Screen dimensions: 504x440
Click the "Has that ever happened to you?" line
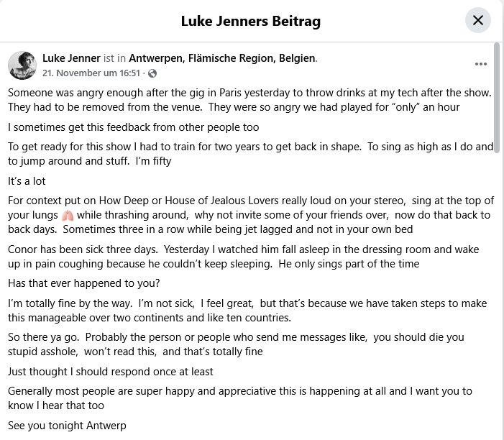(x=84, y=283)
